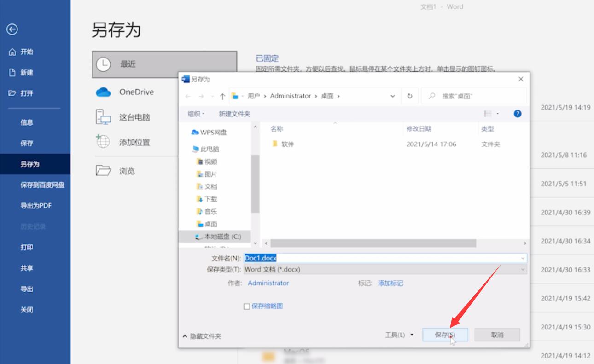Select 文档 folder in navigation tree
The width and height of the screenshot is (594, 364).
coord(207,186)
